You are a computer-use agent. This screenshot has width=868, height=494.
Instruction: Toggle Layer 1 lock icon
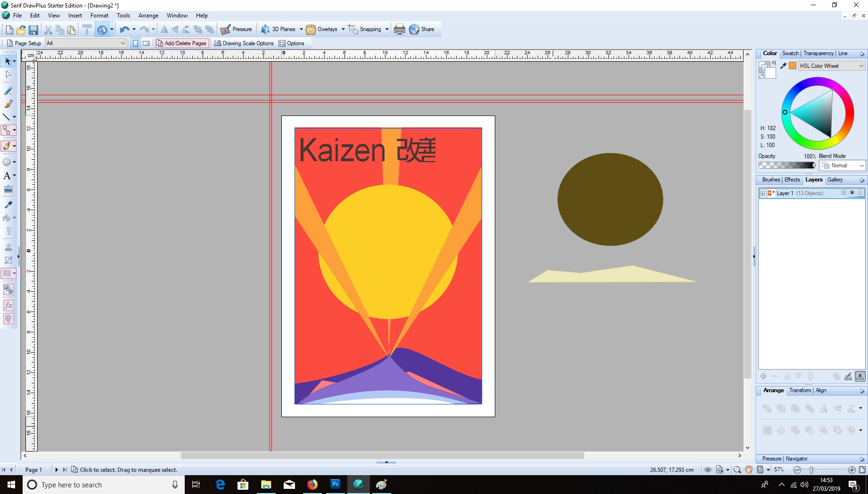point(860,193)
